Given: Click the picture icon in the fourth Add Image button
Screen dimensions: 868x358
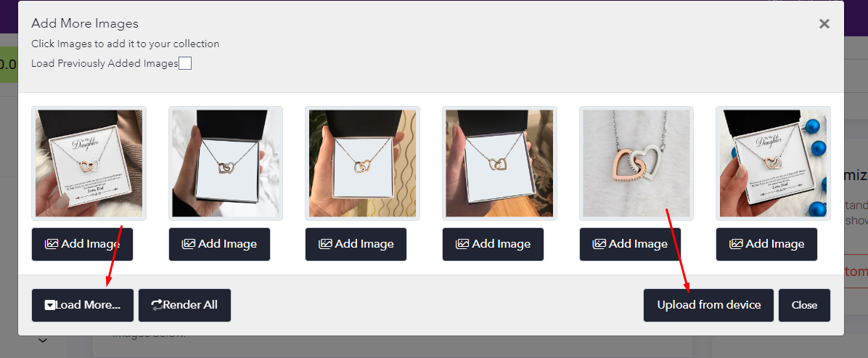Looking at the screenshot, I should [462, 244].
